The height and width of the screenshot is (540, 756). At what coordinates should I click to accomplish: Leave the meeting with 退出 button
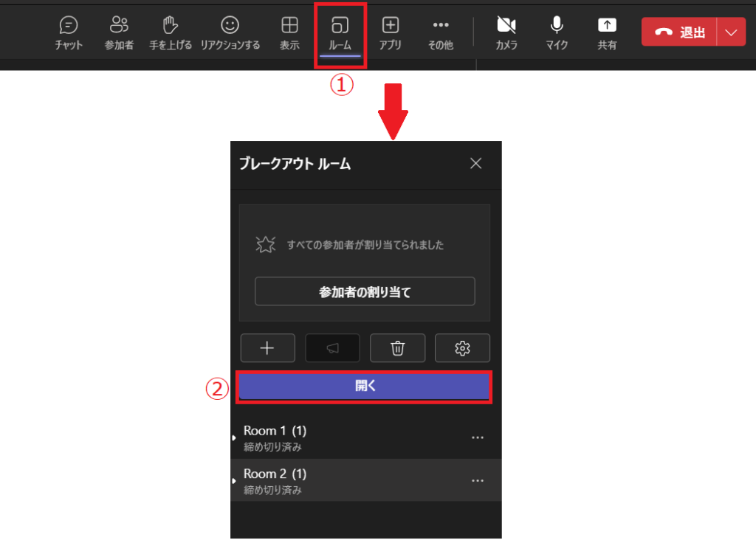click(x=679, y=32)
